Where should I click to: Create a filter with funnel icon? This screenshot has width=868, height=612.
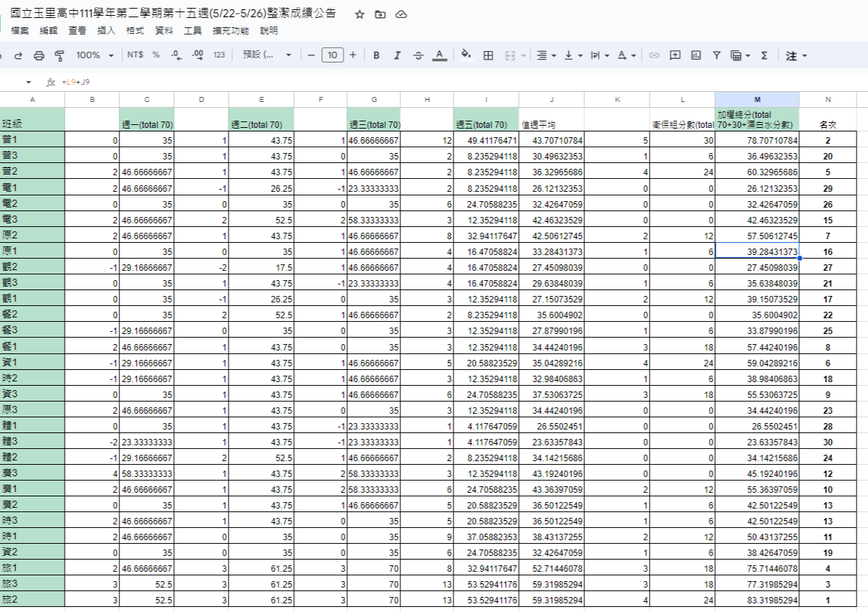click(716, 55)
